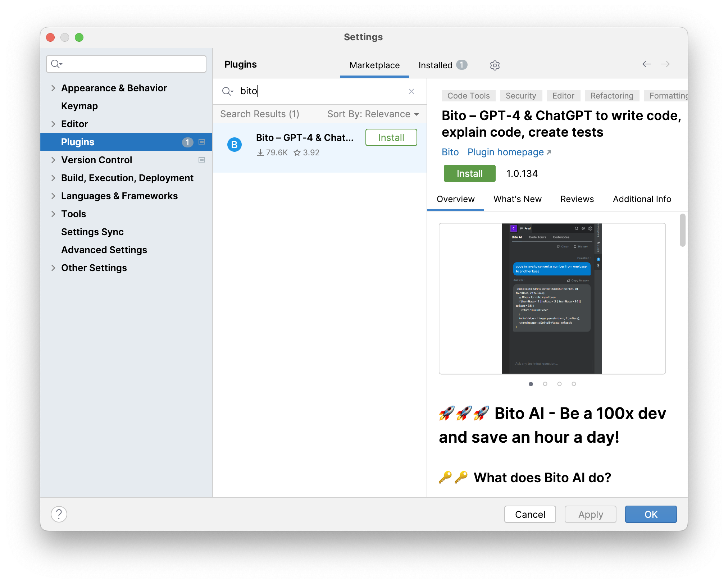
Task: Navigate forward with the right arrow
Action: 665,64
